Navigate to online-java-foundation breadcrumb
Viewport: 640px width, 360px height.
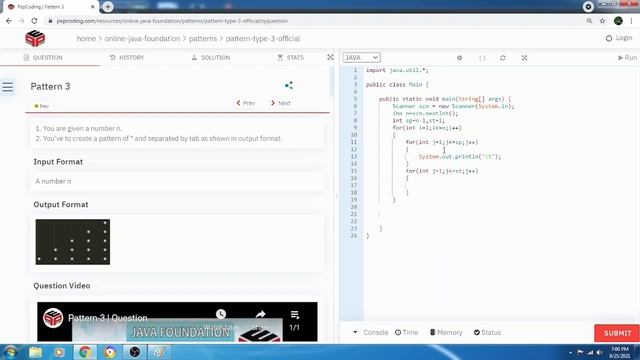[x=142, y=38]
